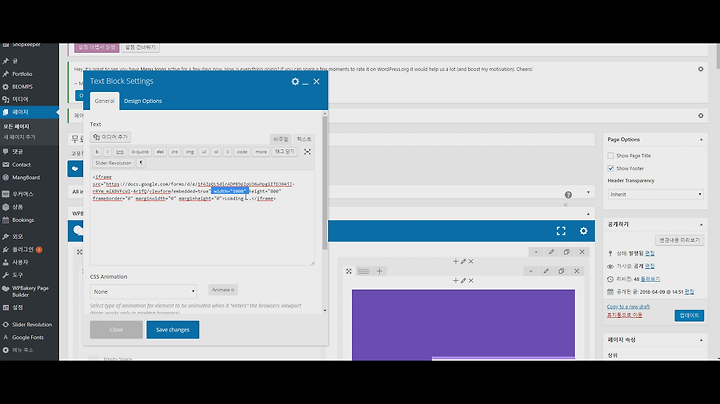Insert a link with the 'link' quicktag
This screenshot has height=404, width=720.
pos(120,152)
